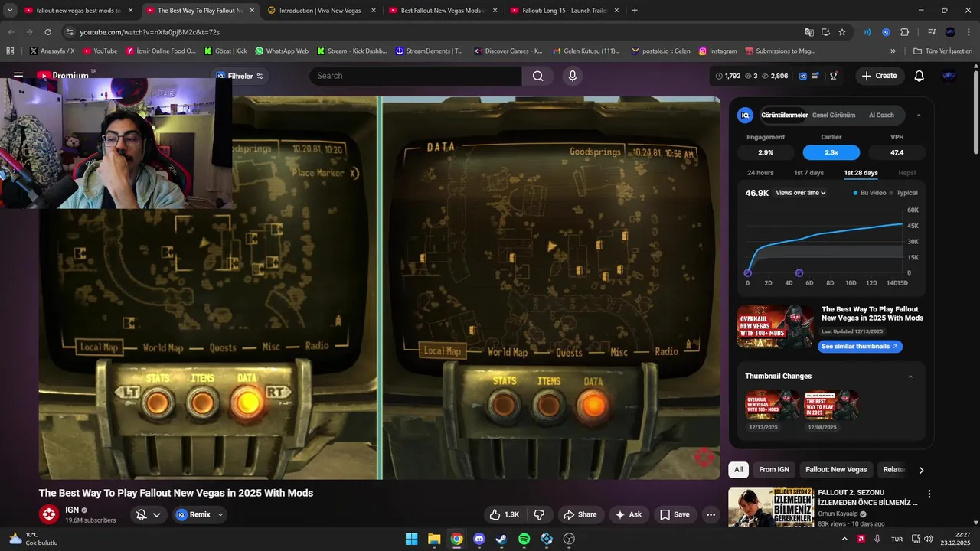This screenshot has width=980, height=551.
Task: Open Spotify from the taskbar
Action: (x=524, y=539)
